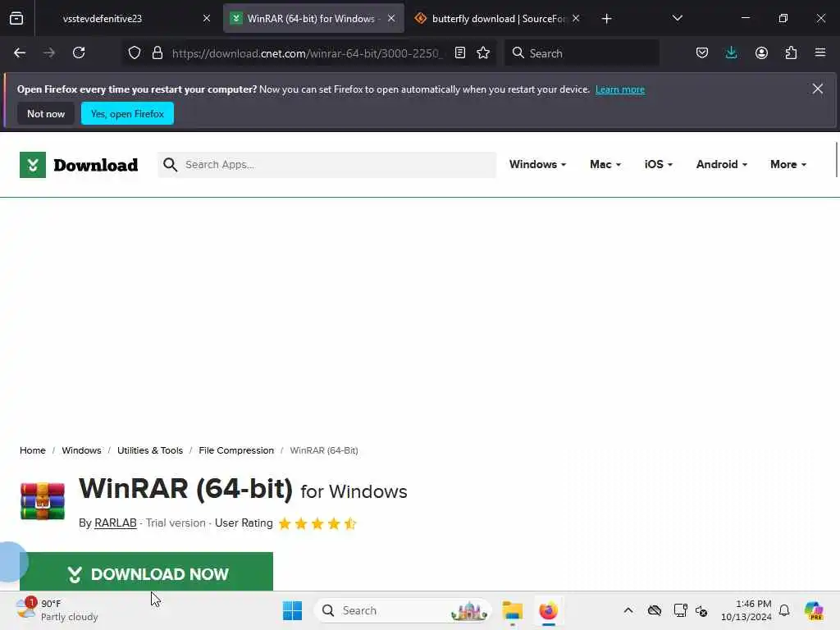Open weather widget showing 90°F
840x630 pixels.
click(x=57, y=610)
